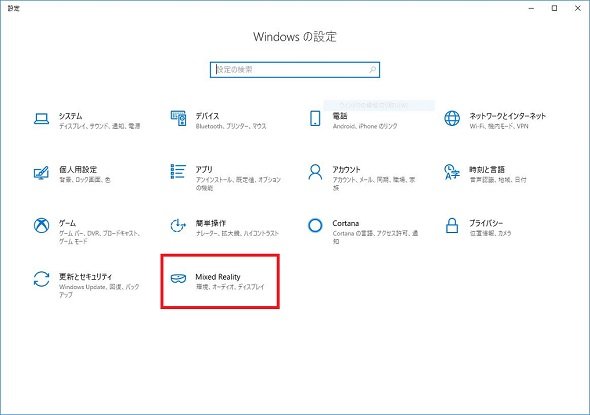590x415 pixels.
Task: Click the アカウント person icon
Action: coord(315,172)
